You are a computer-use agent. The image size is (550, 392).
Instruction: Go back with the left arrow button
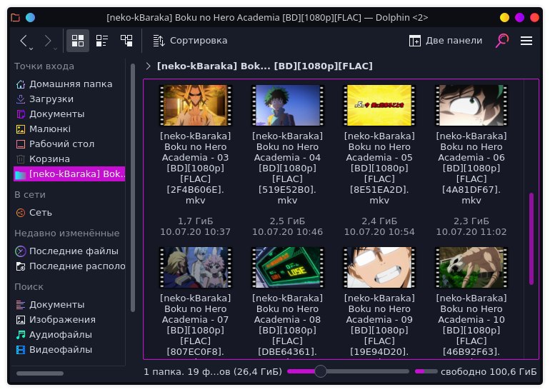[x=23, y=41]
